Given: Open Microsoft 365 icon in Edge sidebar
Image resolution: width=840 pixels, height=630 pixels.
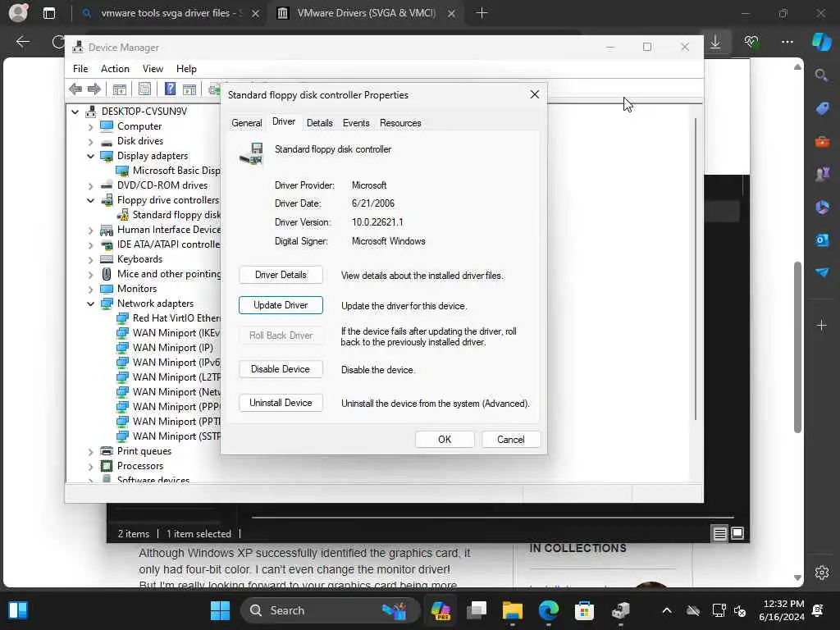Looking at the screenshot, I should 822,207.
